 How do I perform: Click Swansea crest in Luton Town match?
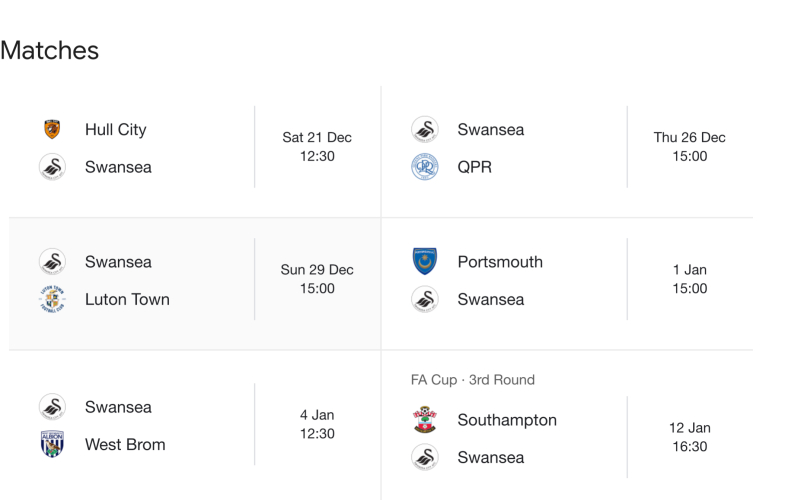(52, 262)
